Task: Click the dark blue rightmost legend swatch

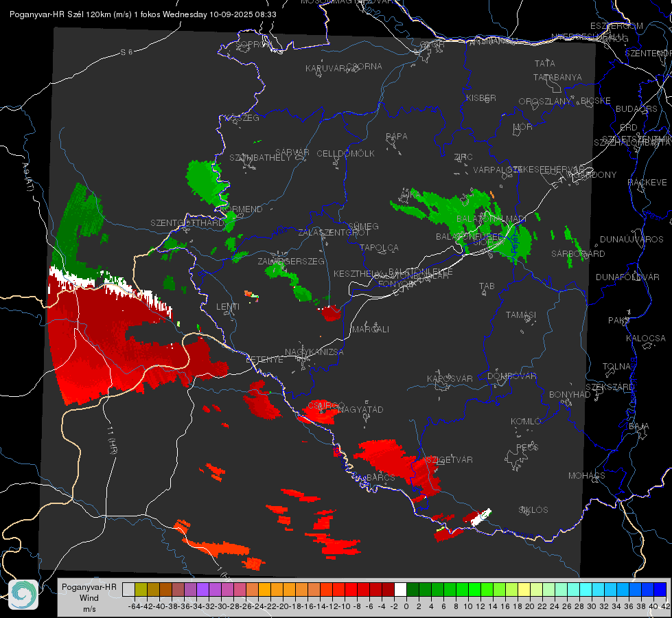Action: [660, 589]
